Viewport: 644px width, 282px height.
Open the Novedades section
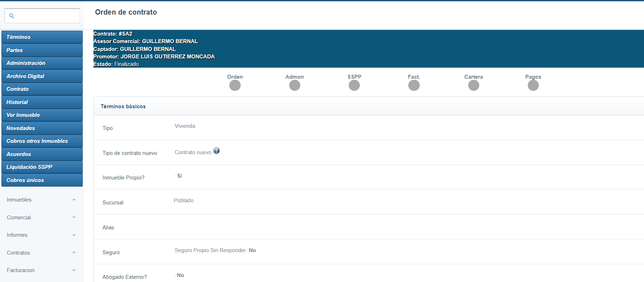[x=42, y=128]
